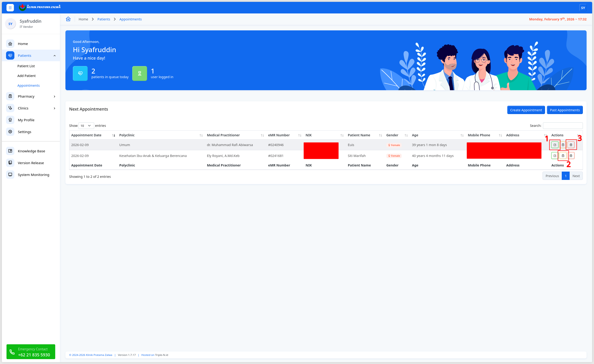Open Add Patient from the sidebar
The width and height of the screenshot is (594, 364).
click(26, 76)
